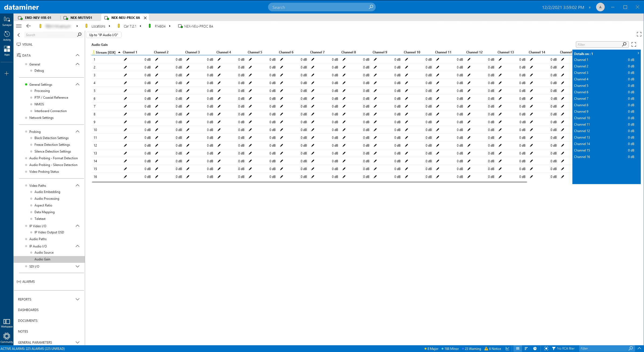644x352 pixels.
Task: Open the hamburger menu icon
Action: point(19,26)
